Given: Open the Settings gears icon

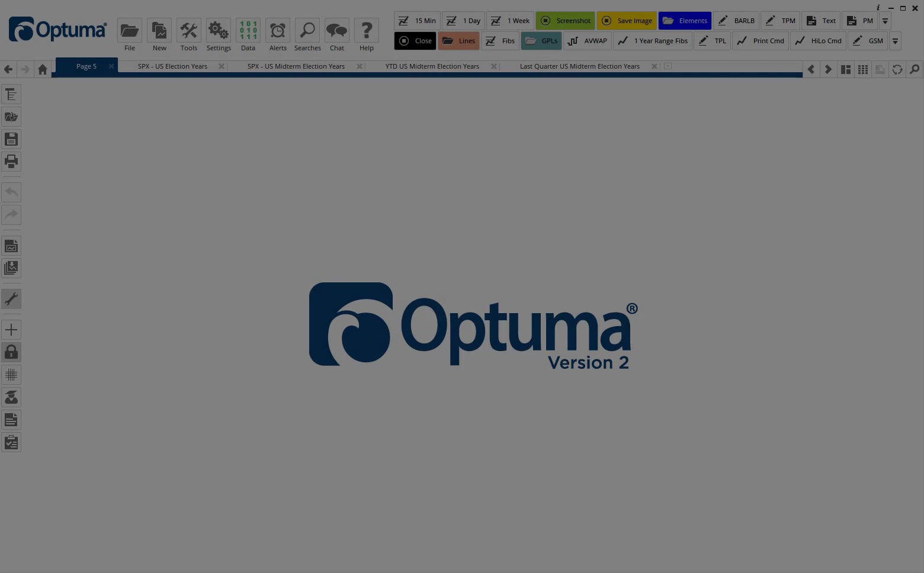Looking at the screenshot, I should 219,30.
